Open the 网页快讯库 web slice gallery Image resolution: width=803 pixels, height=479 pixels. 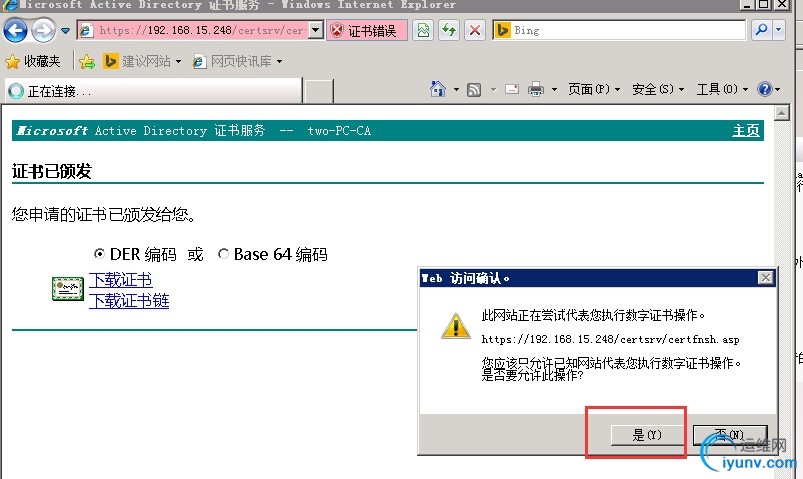pyautogui.click(x=238, y=61)
